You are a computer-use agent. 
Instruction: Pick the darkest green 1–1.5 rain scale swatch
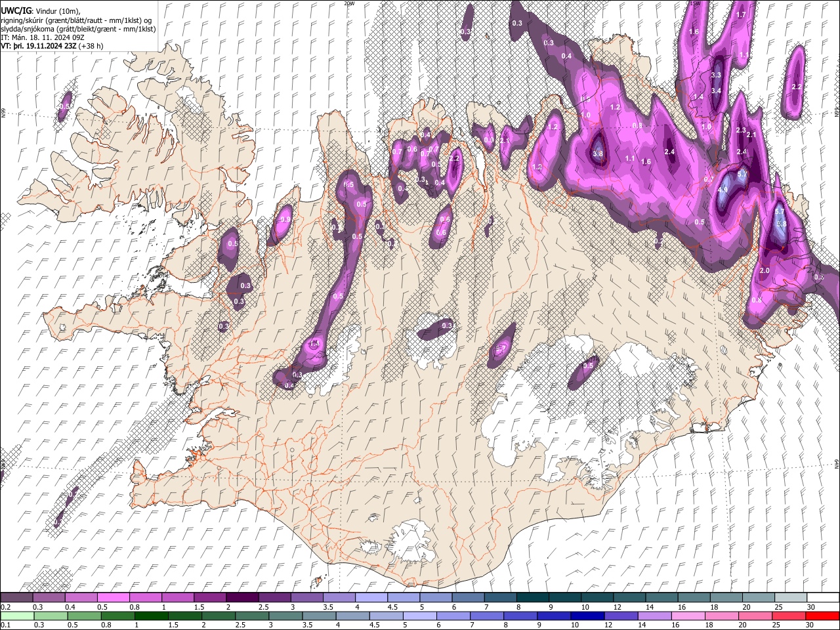click(x=151, y=616)
